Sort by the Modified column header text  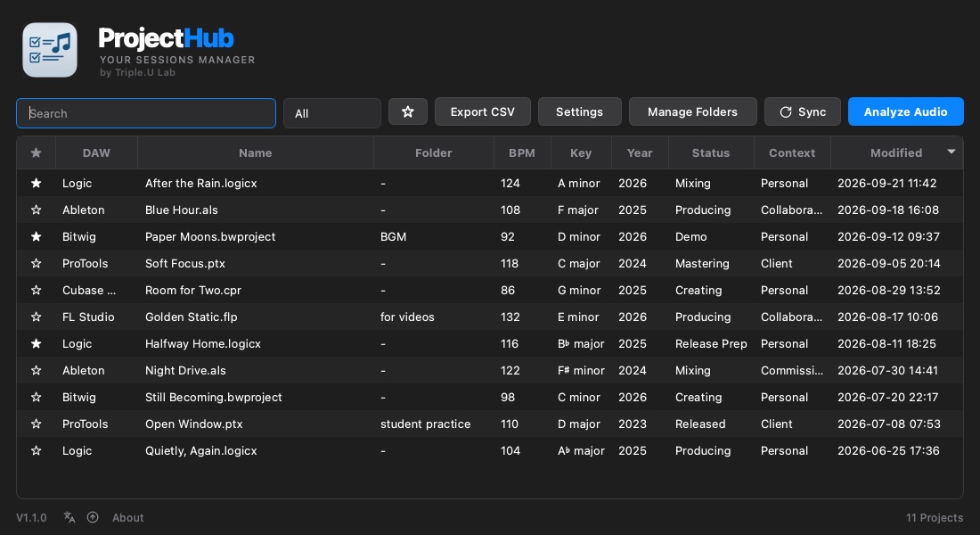(x=896, y=152)
